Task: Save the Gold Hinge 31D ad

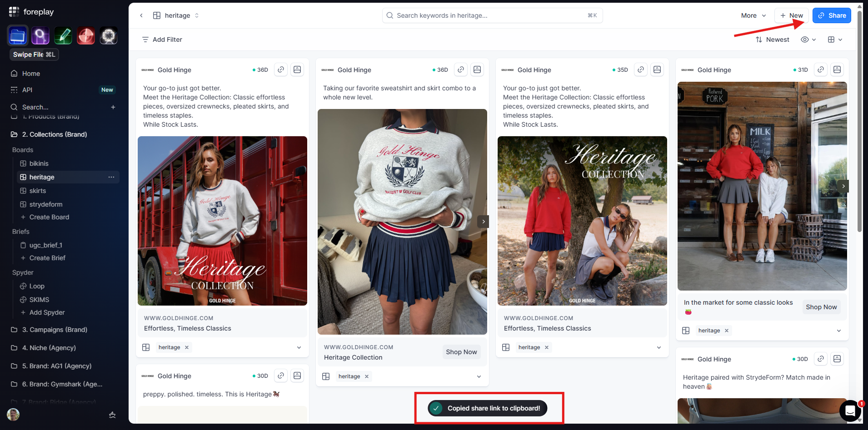Action: pyautogui.click(x=837, y=69)
